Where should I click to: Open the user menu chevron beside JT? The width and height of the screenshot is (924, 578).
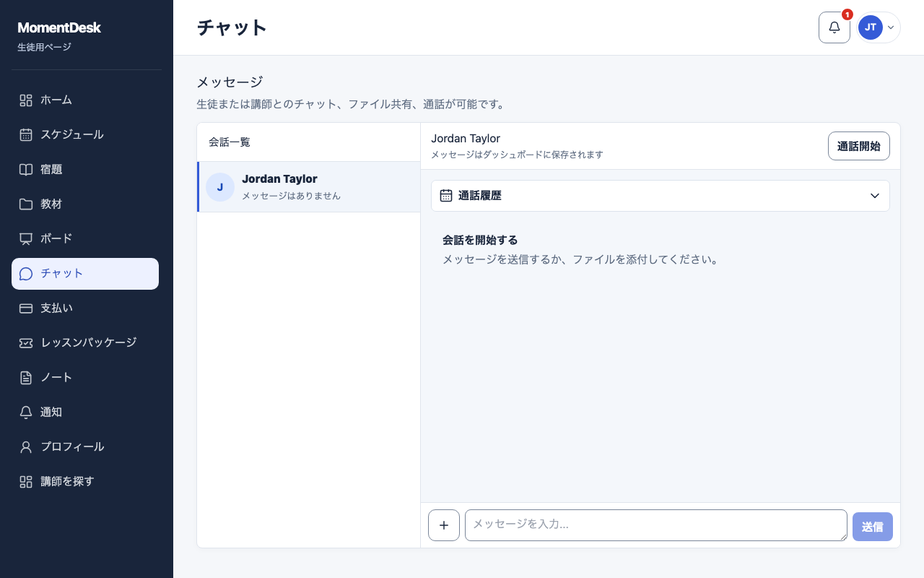click(x=891, y=27)
